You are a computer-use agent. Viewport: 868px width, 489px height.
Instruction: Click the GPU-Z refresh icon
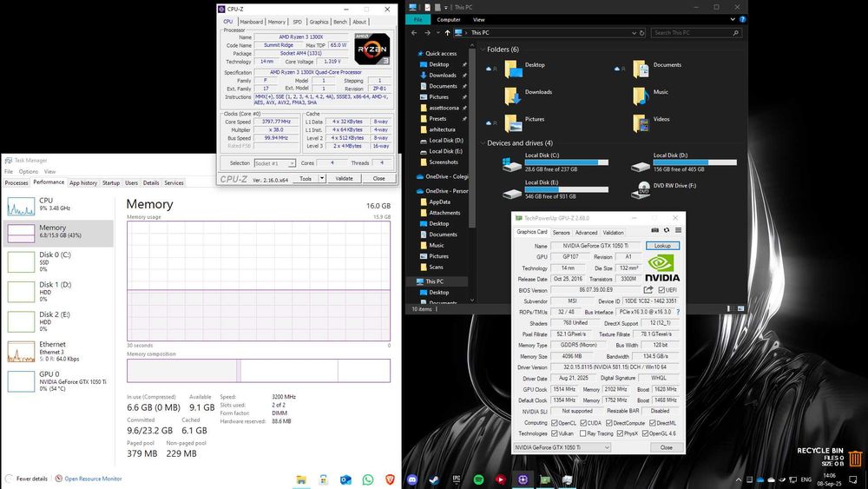point(667,231)
